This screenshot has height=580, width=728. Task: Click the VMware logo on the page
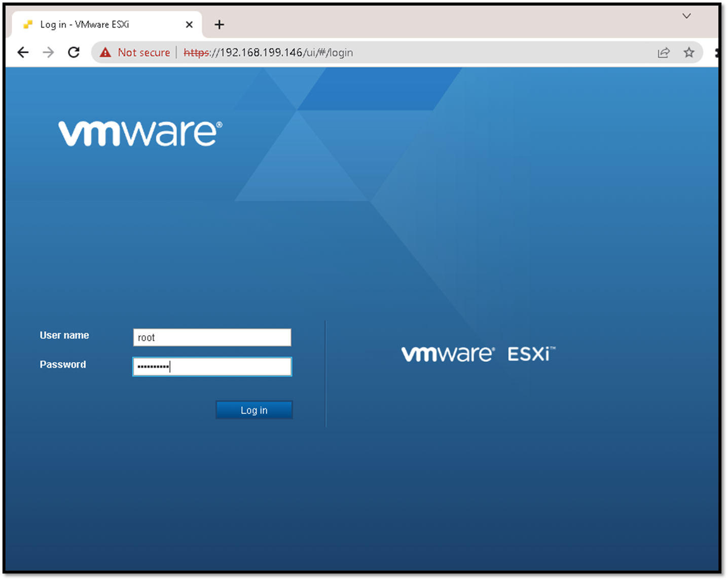point(140,132)
